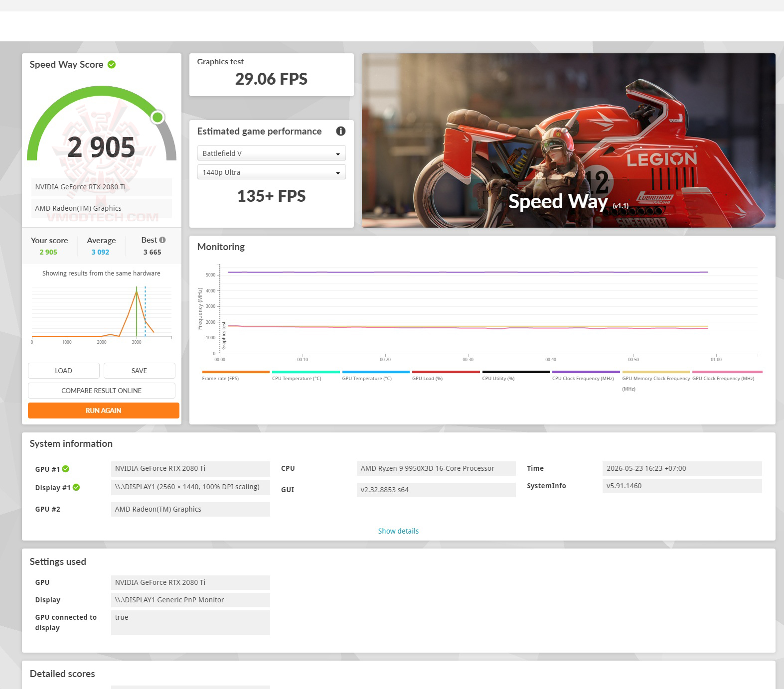The height and width of the screenshot is (689, 784).
Task: Open the Estimated game performance info icon
Action: pos(341,131)
